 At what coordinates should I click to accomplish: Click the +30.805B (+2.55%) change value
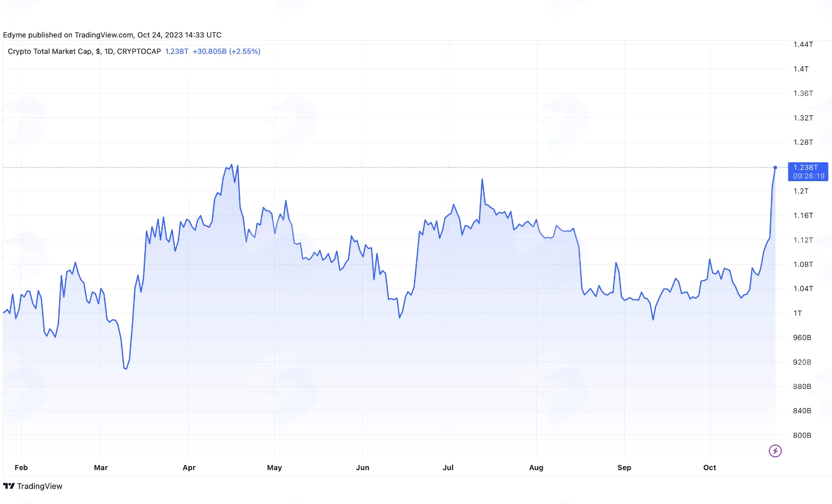(x=226, y=51)
